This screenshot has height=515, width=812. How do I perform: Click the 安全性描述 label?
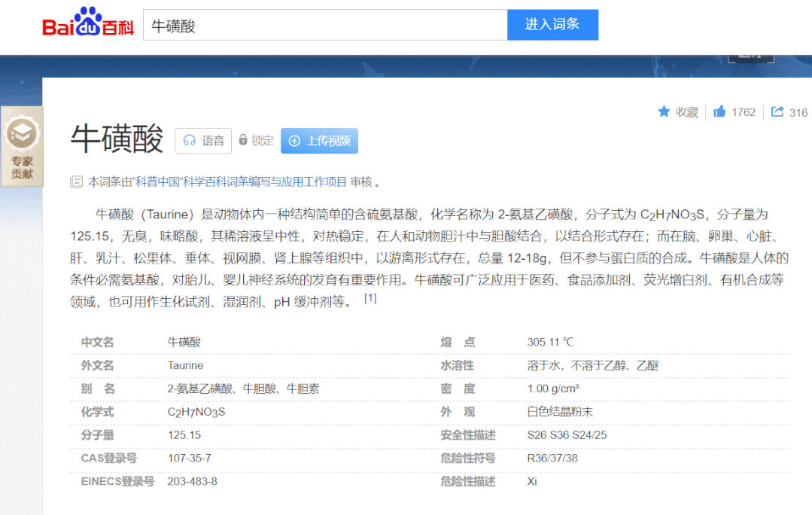coord(468,435)
